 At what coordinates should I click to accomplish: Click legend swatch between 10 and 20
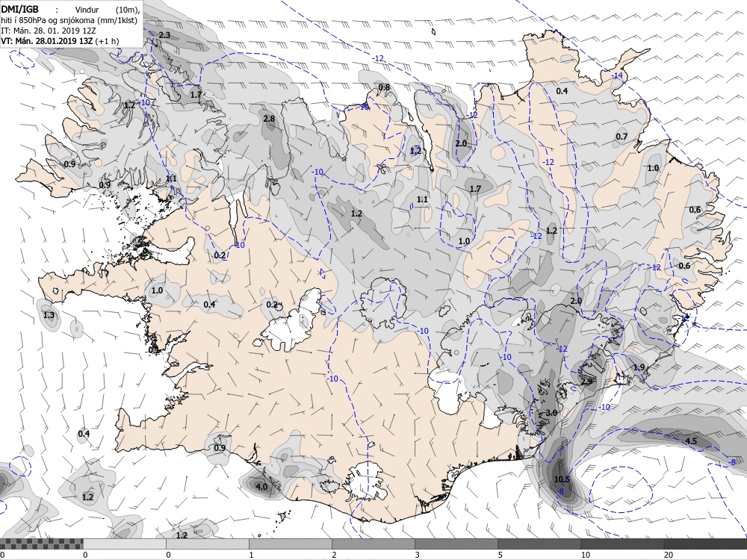coord(622,544)
